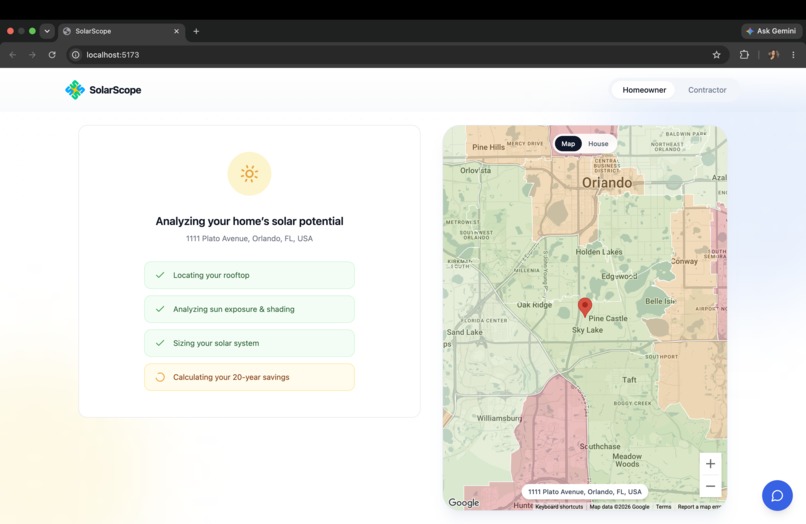Click the 1111 Plato Avenue address under heading
806x524 pixels.
pos(249,239)
